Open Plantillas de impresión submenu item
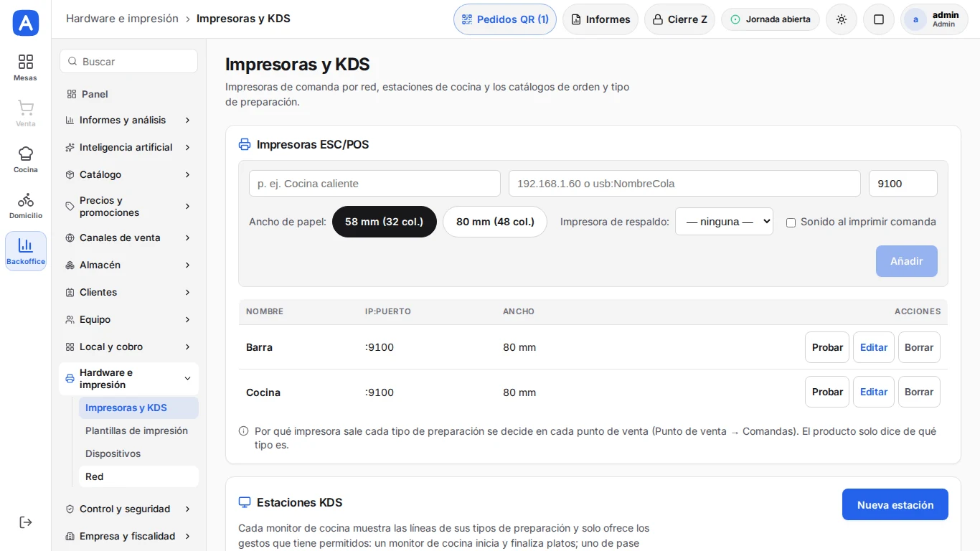The height and width of the screenshot is (551, 980). point(136,430)
